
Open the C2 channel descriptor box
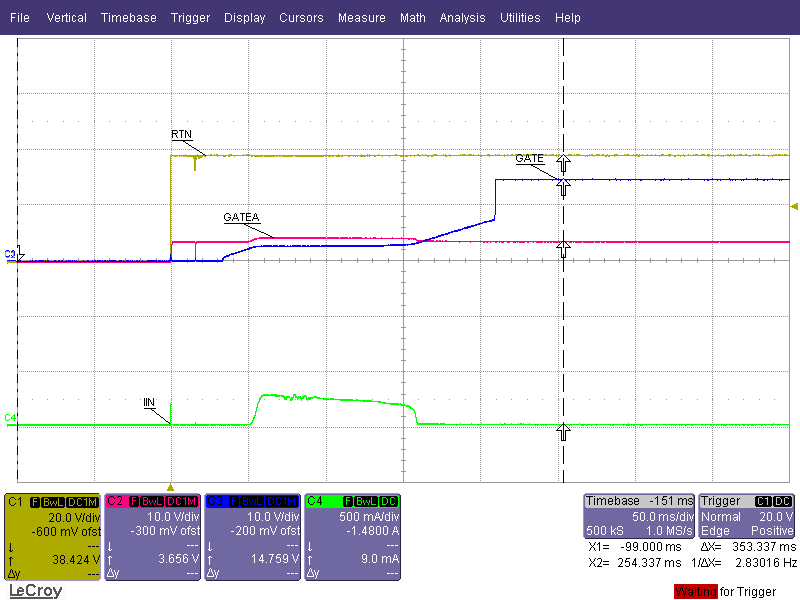pyautogui.click(x=152, y=536)
